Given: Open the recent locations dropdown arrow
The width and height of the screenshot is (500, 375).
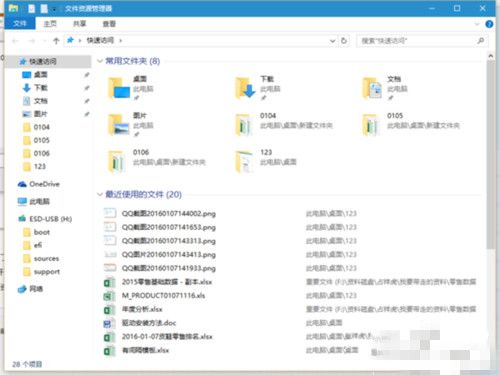Looking at the screenshot, I should click(x=44, y=41).
